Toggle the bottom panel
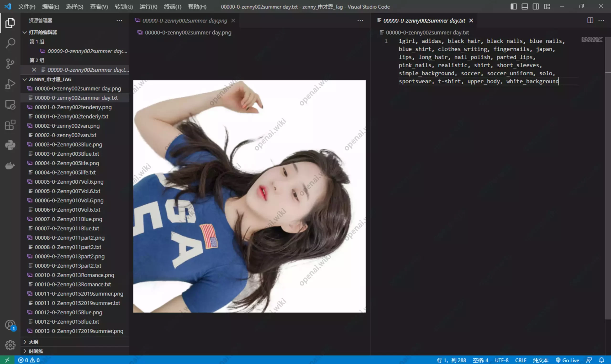The width and height of the screenshot is (611, 364). 525,6
